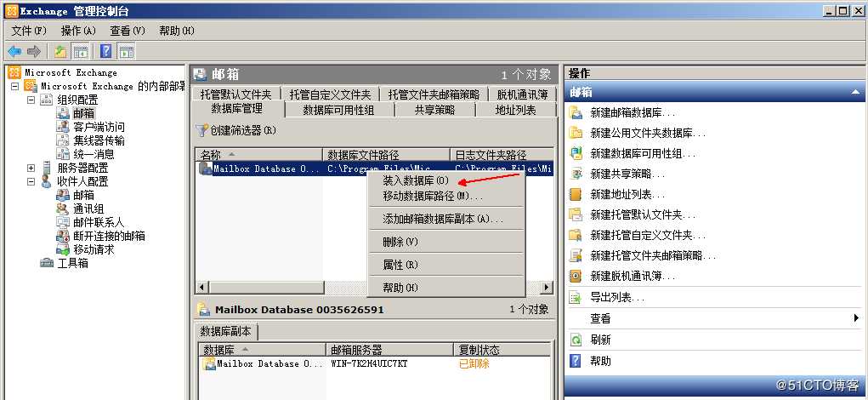Select 邮件联系人 in the tree
The width and height of the screenshot is (868, 400).
(99, 223)
